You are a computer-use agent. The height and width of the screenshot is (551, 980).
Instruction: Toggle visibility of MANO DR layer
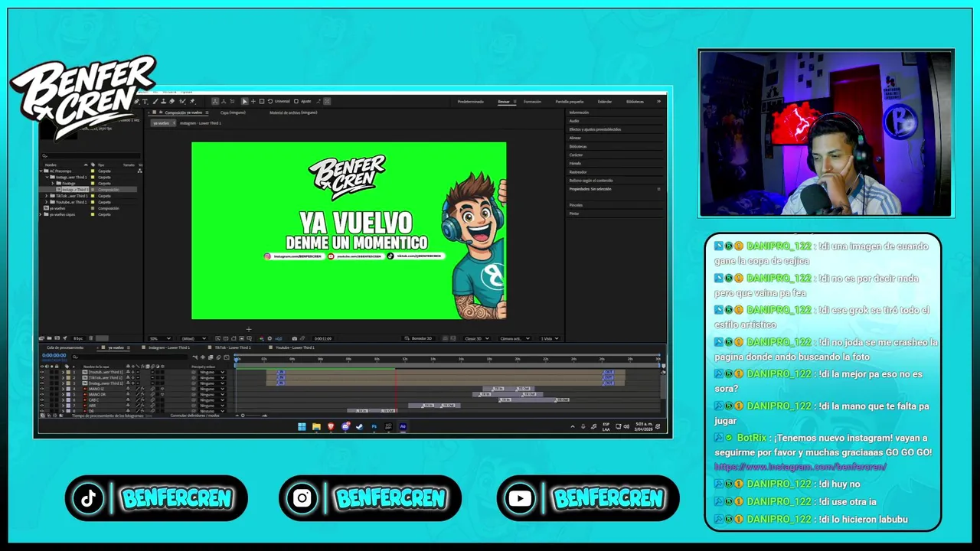[41, 395]
